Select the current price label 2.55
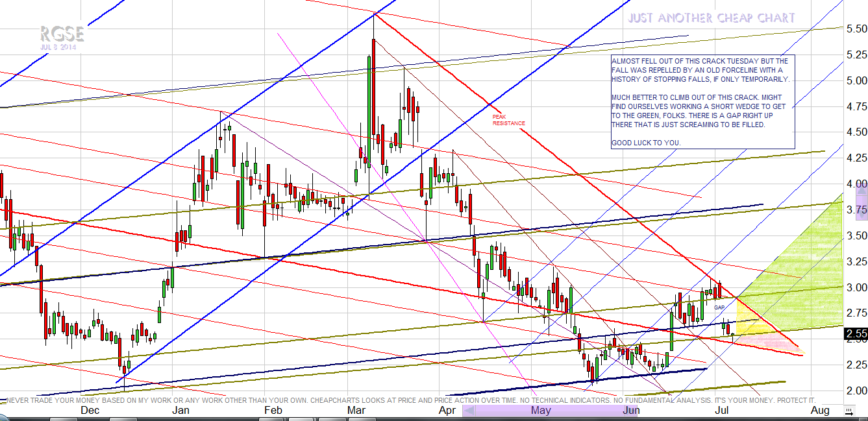 [855, 335]
